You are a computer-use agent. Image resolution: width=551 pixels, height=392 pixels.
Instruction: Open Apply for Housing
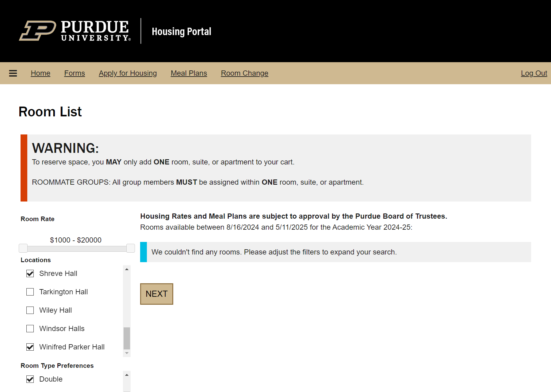point(128,73)
